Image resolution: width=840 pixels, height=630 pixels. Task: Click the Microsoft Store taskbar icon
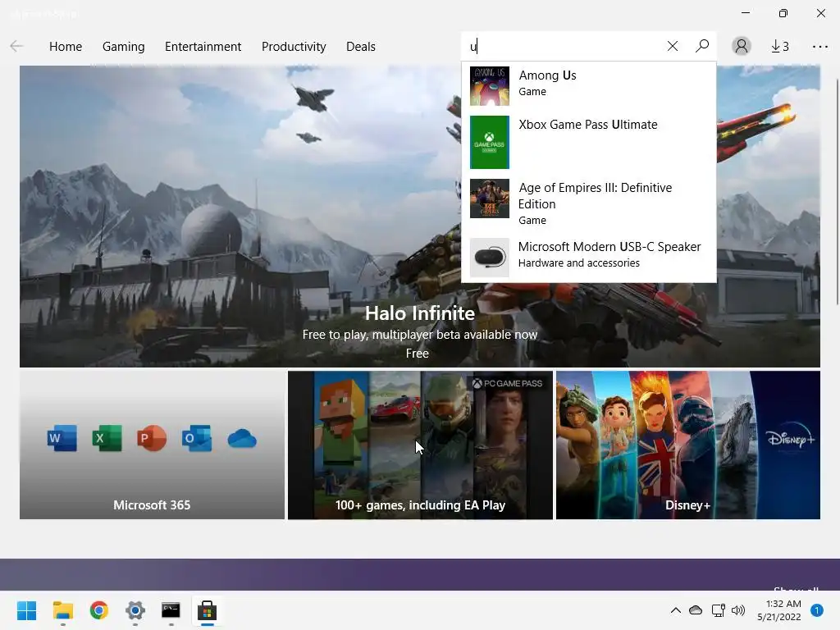207,610
